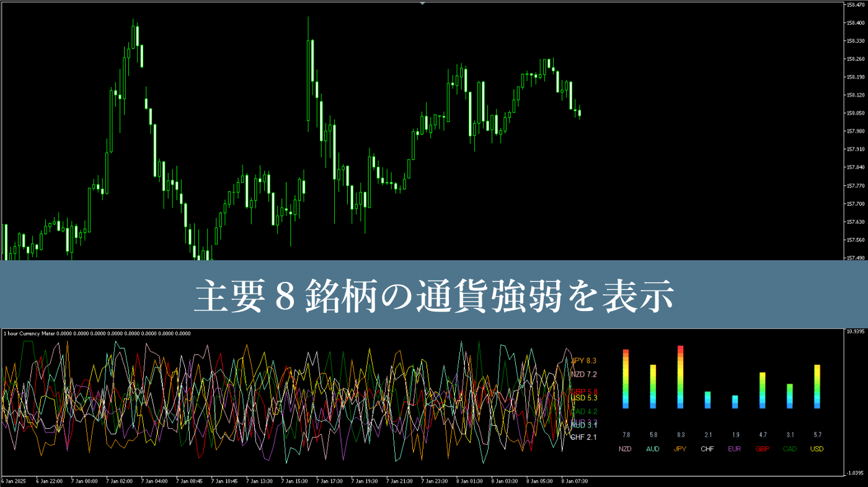Click the NZD strength bar
Screen dimensions: 868x487
point(626,379)
